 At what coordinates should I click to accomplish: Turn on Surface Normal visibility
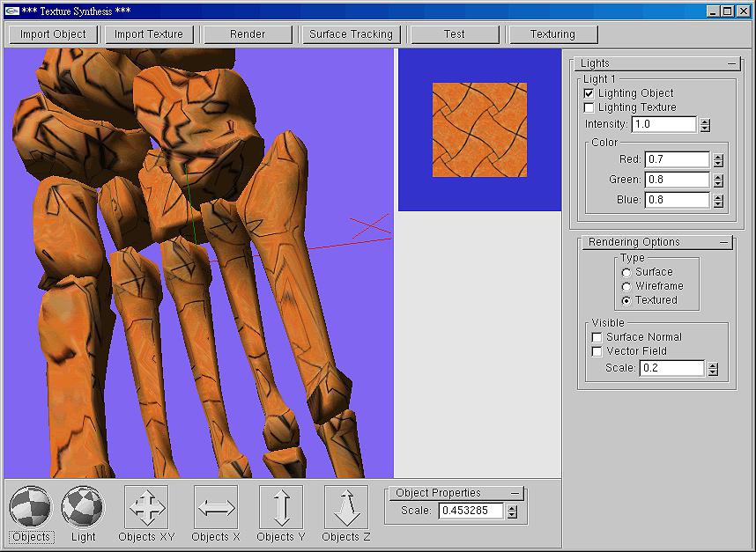597,337
